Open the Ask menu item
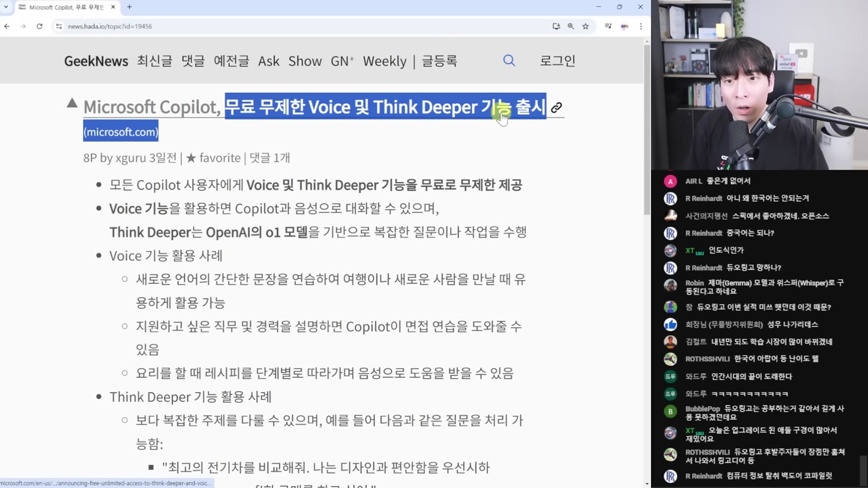The height and width of the screenshot is (488, 868). pos(269,61)
